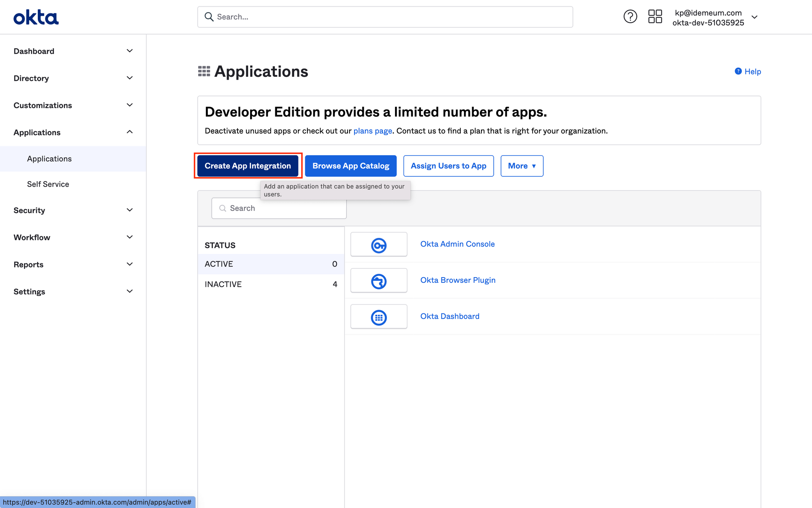The width and height of the screenshot is (812, 508).
Task: Click the Applications page title text
Action: pos(261,72)
